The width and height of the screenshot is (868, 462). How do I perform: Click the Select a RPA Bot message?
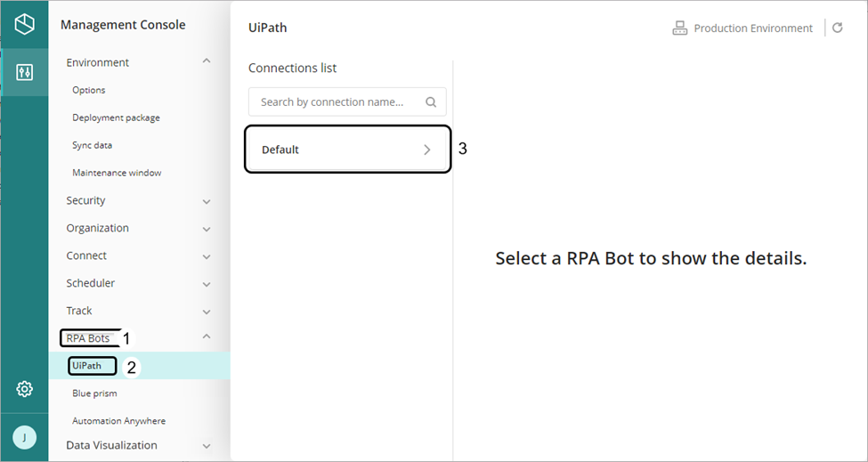tap(651, 258)
